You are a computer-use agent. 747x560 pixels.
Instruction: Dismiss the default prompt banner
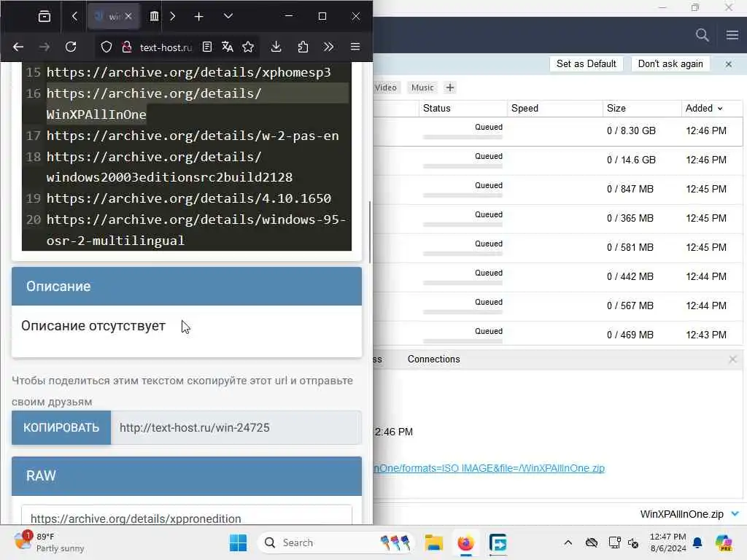coord(729,64)
